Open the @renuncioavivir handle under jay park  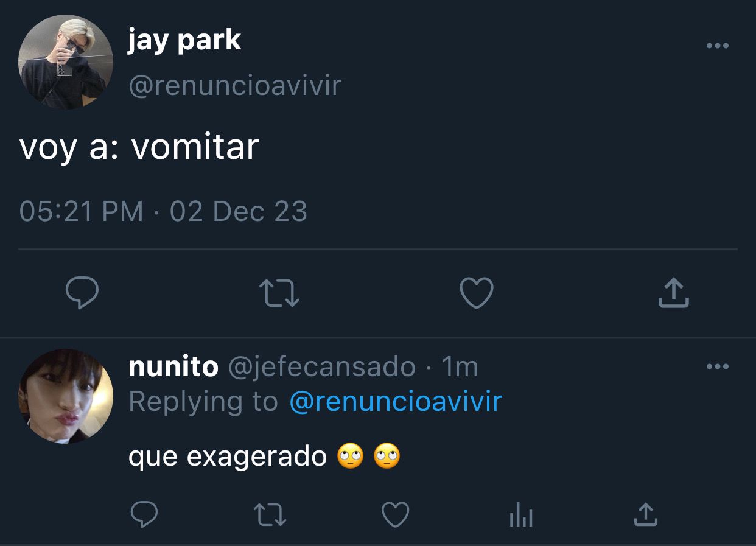(x=235, y=85)
